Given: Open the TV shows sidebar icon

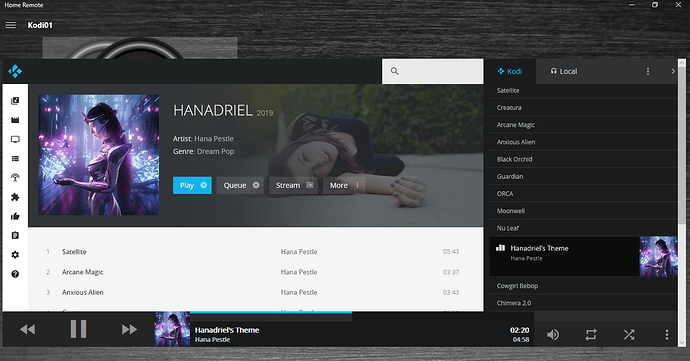Looking at the screenshot, I should click(15, 140).
